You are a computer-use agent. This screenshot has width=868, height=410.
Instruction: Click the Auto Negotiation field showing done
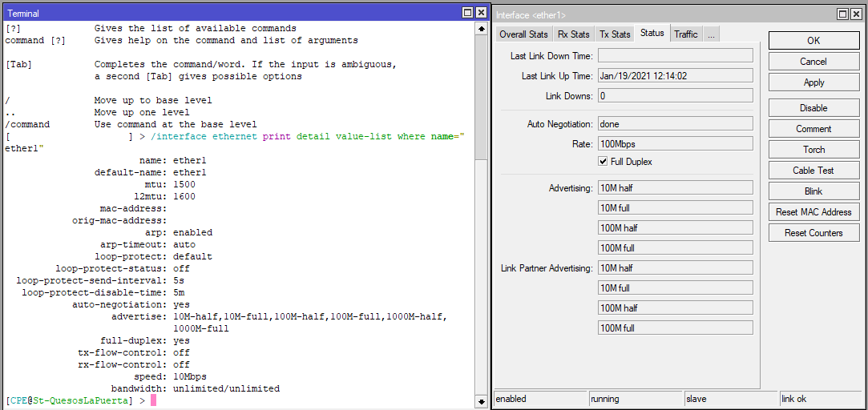(676, 123)
